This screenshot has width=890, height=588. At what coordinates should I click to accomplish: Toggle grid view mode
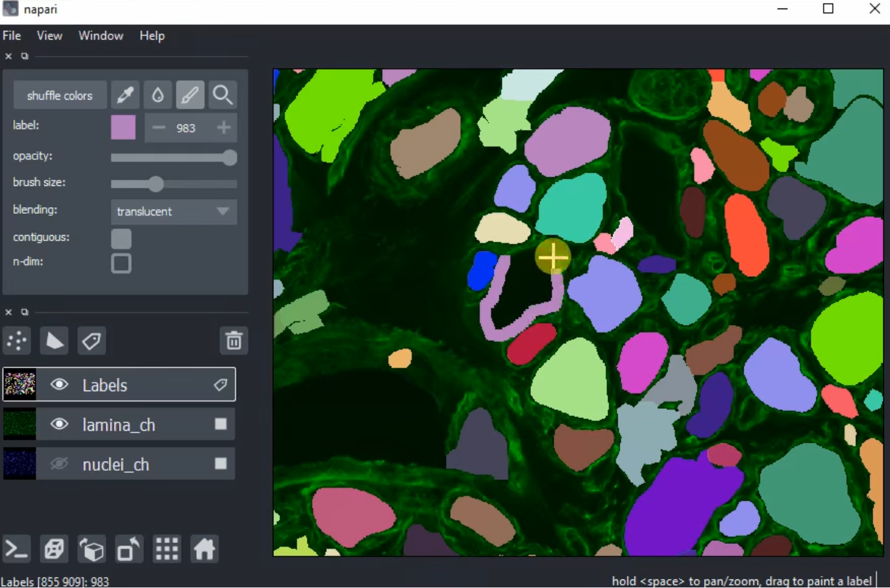click(x=166, y=548)
